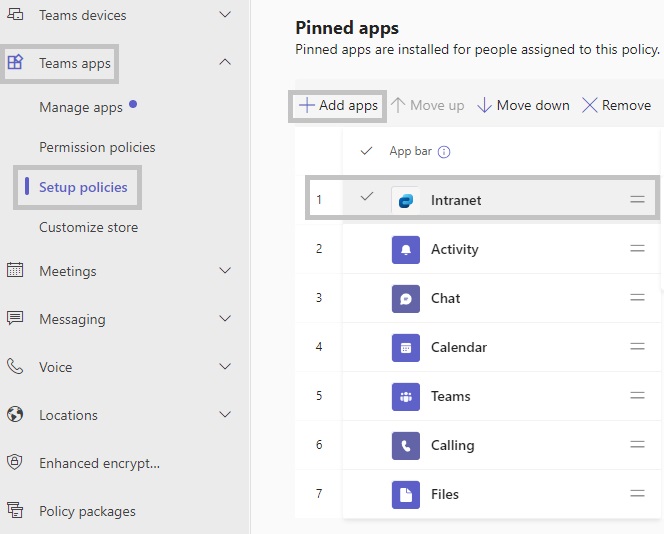Click the drag handle on Files row
Viewport: 664px width, 534px height.
637,494
